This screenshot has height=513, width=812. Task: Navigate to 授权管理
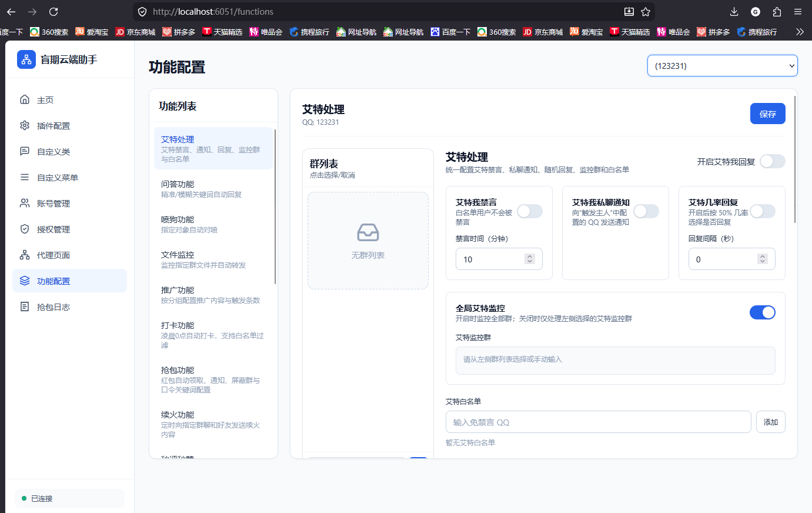click(69, 229)
